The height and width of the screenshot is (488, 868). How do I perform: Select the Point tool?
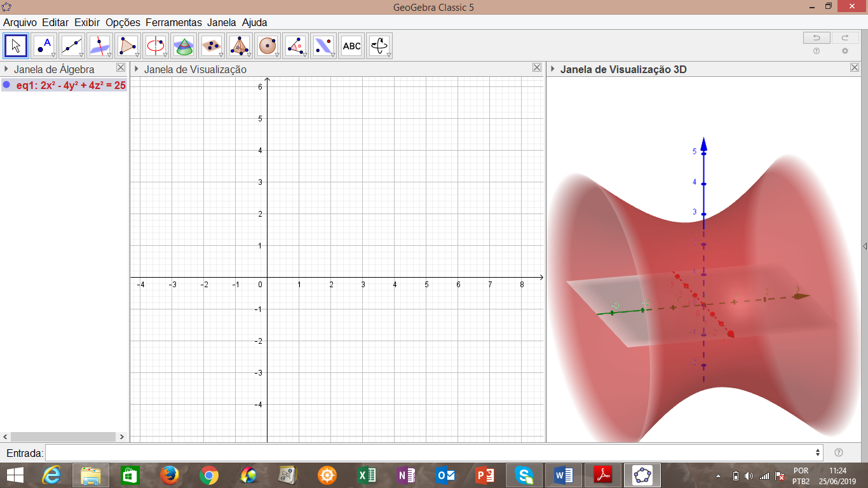(x=44, y=46)
